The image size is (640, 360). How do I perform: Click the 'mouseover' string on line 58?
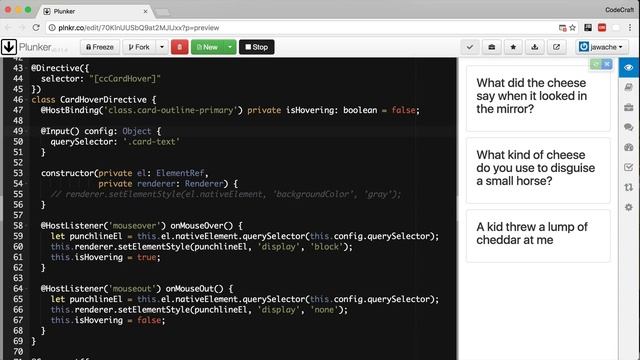(x=135, y=226)
